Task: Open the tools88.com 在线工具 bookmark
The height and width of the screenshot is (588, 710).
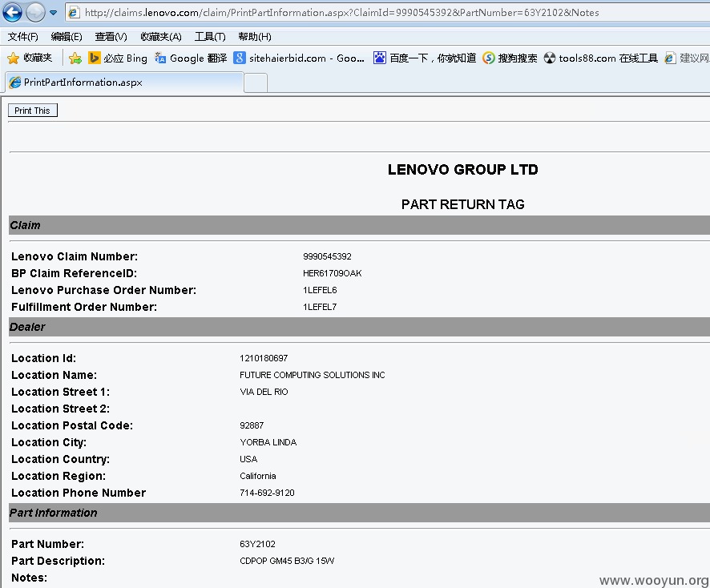Action: click(x=600, y=58)
